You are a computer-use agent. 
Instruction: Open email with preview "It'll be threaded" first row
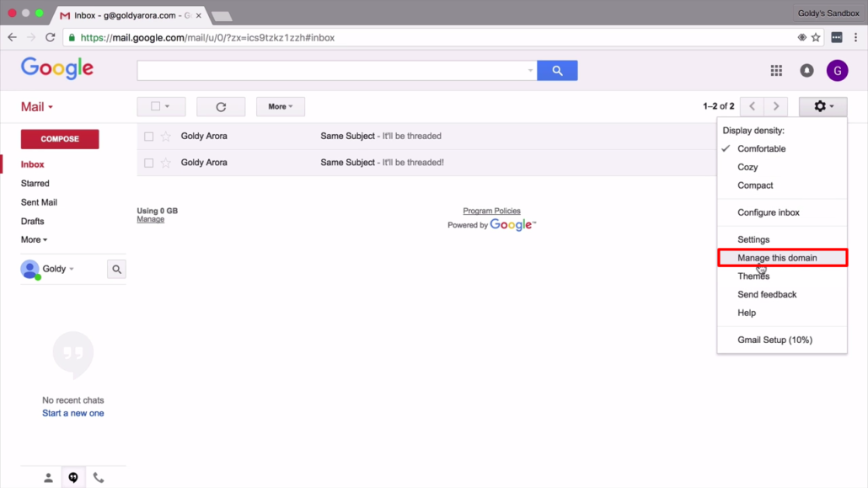click(x=426, y=137)
